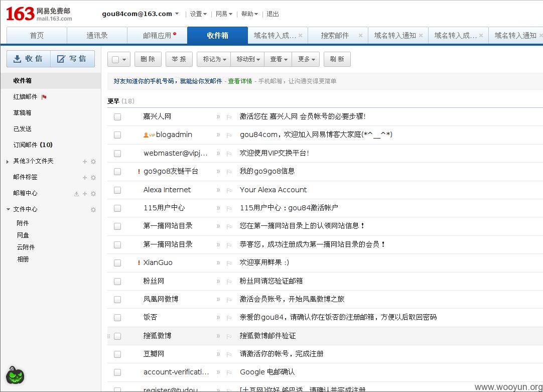The image size is (543, 392).
Task: Click the 写信 compose button
Action: click(73, 59)
